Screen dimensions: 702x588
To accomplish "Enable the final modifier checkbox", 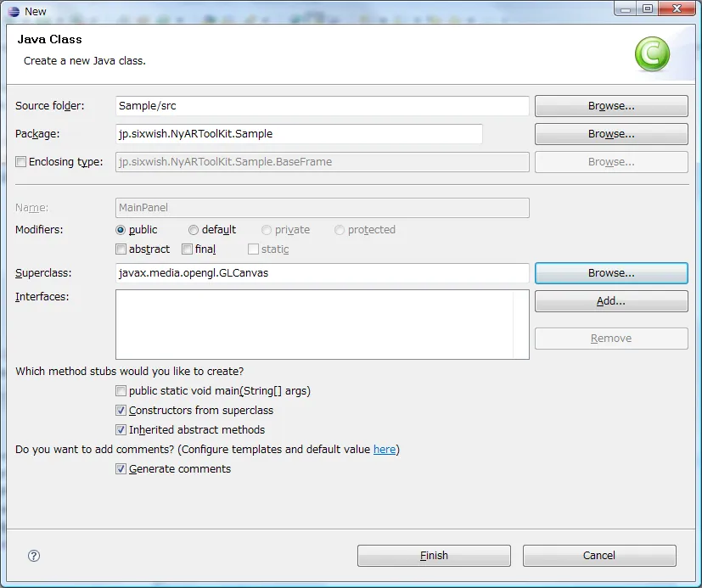I will point(187,249).
